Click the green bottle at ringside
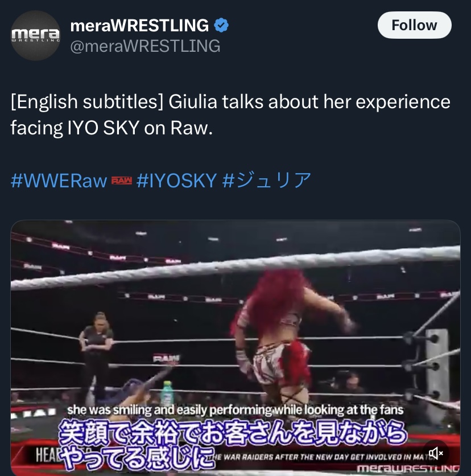 (167, 393)
